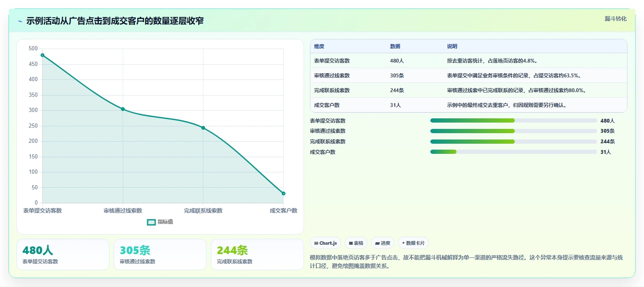Click the chart data point above 审核通过线索数
This screenshot has height=287, width=644.
[123, 109]
